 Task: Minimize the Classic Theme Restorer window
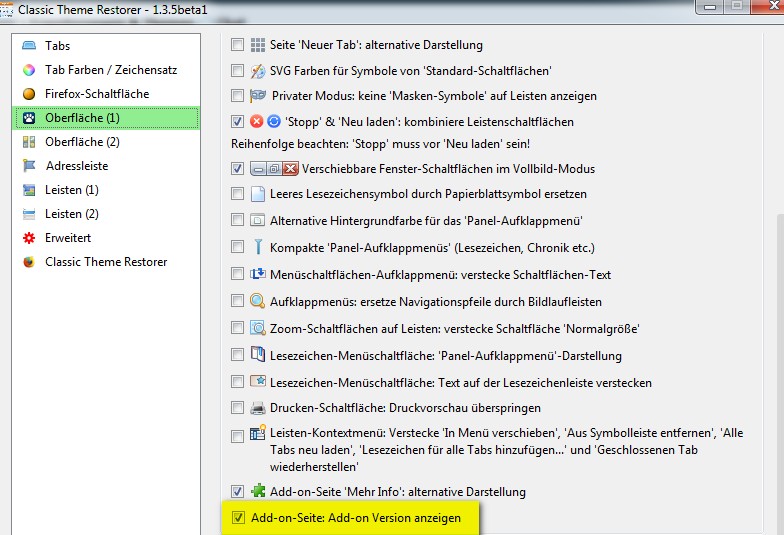coord(710,6)
